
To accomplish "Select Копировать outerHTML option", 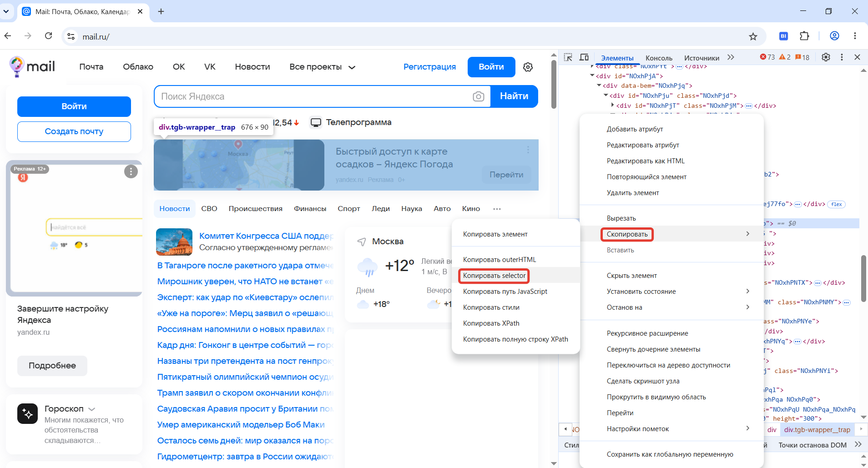I will (500, 259).
